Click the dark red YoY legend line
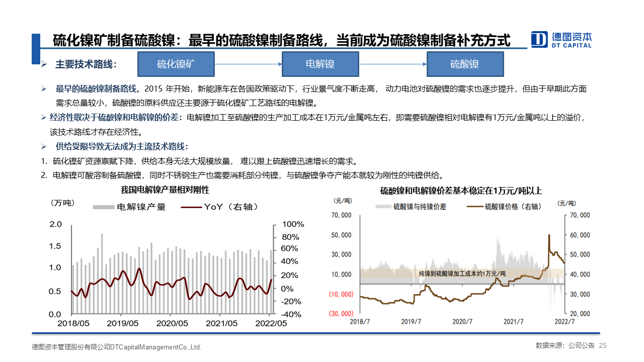Screen dimensions: 644x362 191,207
